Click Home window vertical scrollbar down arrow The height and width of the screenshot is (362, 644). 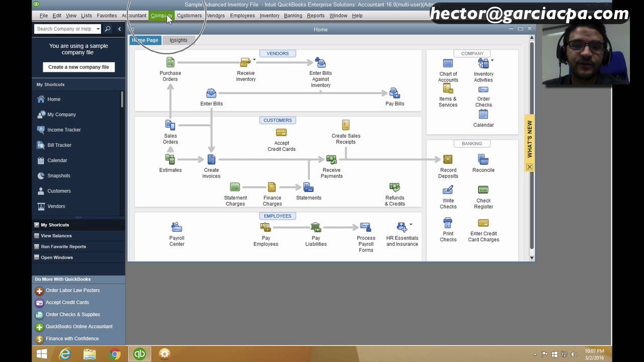(x=532, y=258)
